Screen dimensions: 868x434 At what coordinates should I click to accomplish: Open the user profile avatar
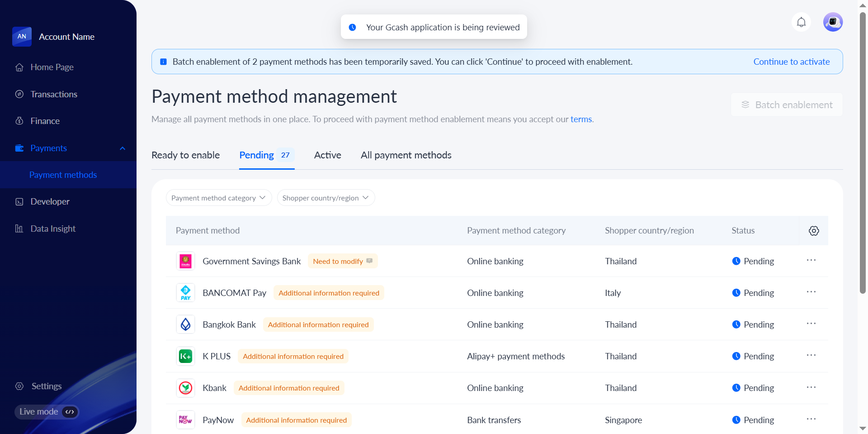(833, 22)
